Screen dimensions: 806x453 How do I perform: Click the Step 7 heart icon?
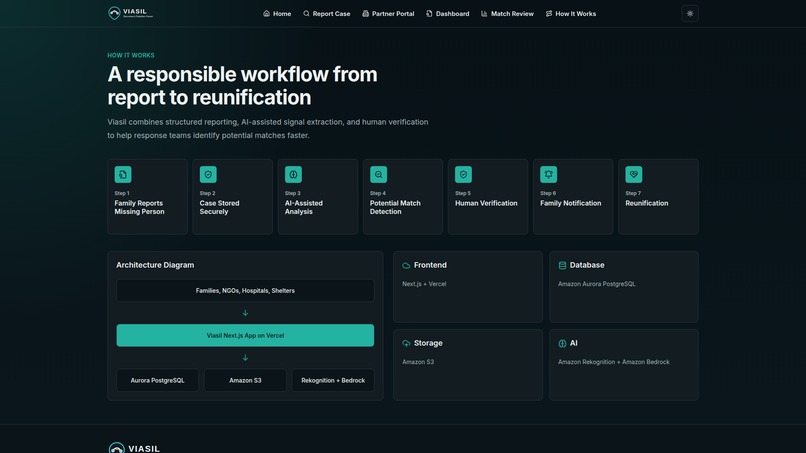[x=634, y=174]
